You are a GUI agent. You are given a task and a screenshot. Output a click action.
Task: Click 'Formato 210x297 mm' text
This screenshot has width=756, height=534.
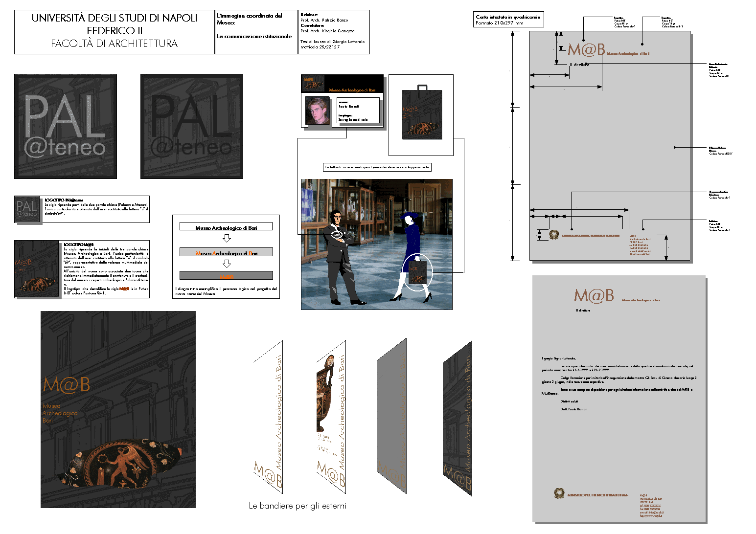[500, 23]
